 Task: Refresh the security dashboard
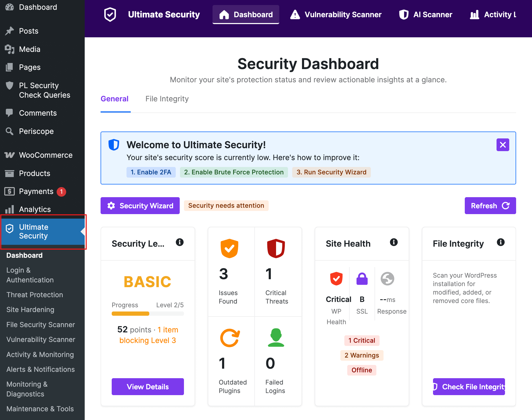[490, 206]
